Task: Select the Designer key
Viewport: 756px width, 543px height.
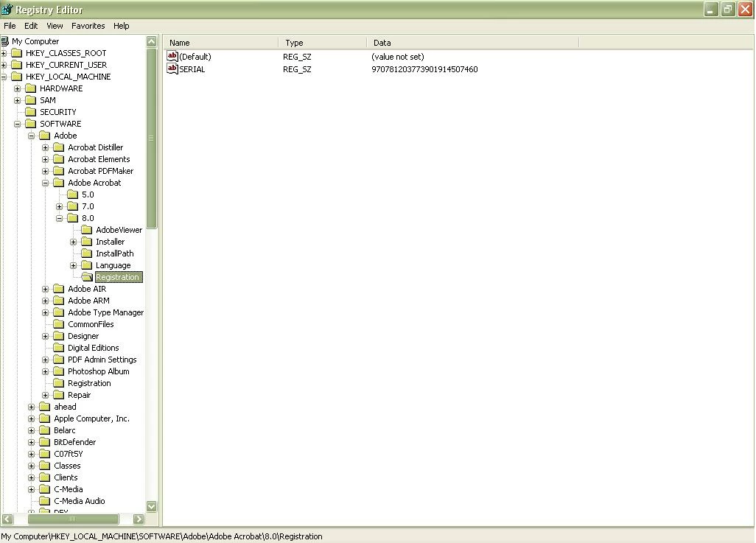Action: pos(83,336)
